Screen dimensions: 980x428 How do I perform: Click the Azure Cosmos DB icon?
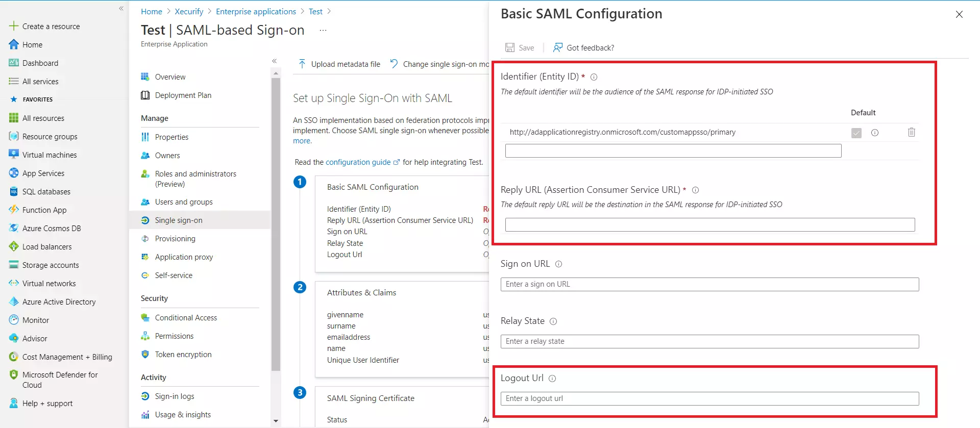[14, 228]
